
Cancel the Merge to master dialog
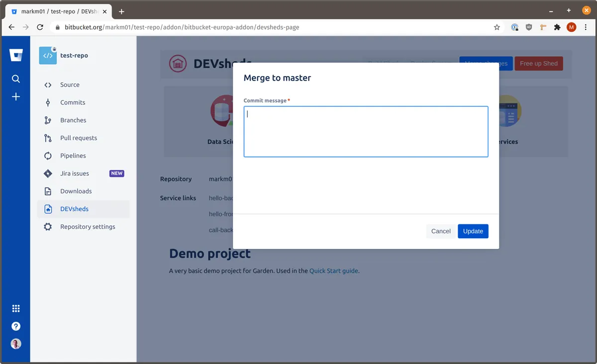(441, 231)
